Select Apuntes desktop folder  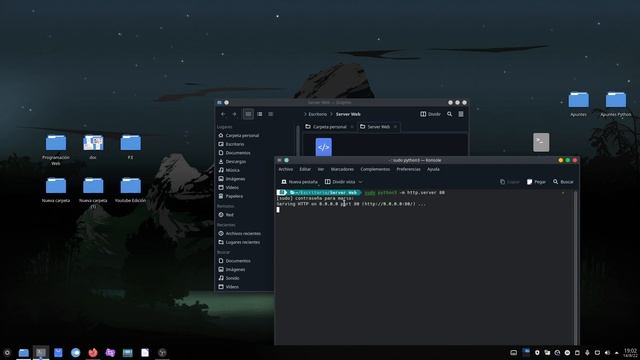[x=578, y=104]
